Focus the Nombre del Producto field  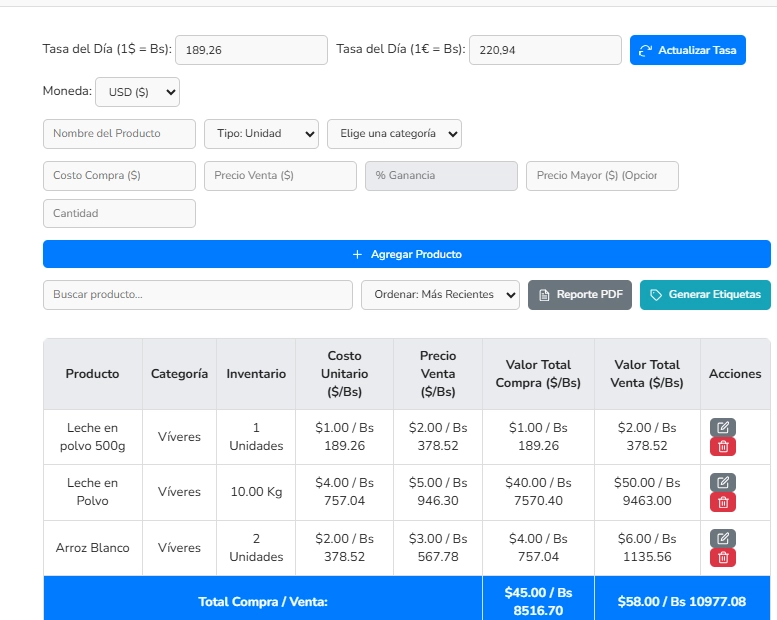tap(119, 133)
